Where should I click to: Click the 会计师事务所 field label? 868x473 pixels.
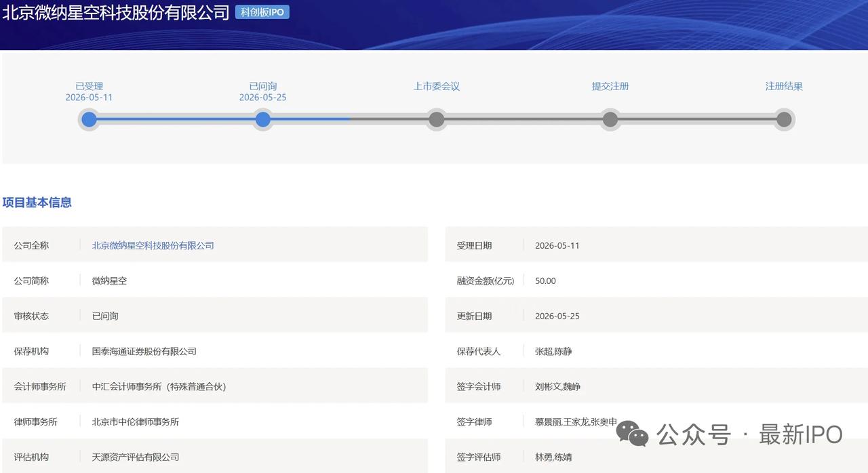point(40,386)
